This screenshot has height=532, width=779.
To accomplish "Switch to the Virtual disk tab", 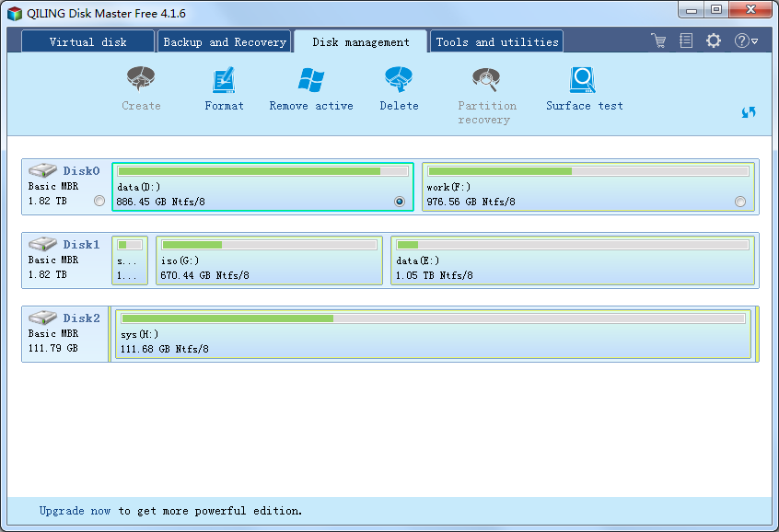I will (x=87, y=41).
